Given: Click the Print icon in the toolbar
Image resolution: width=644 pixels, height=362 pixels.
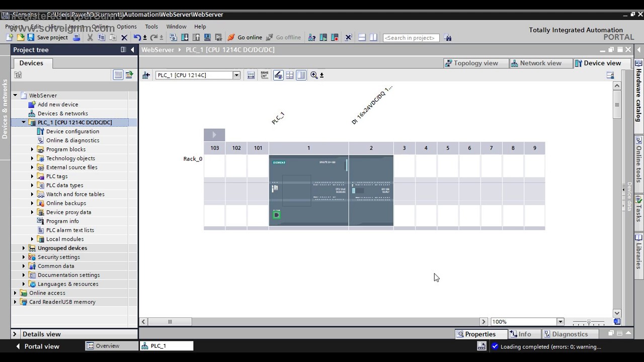Looking at the screenshot, I should pyautogui.click(x=77, y=37).
